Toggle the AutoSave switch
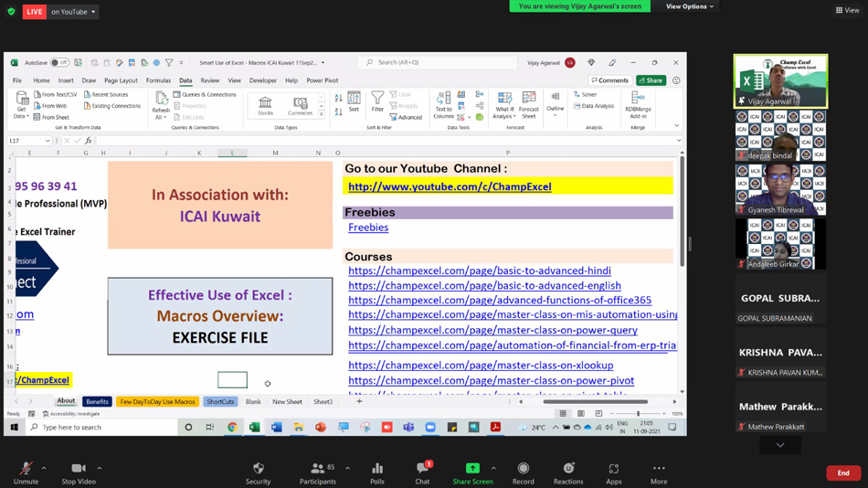The height and width of the screenshot is (488, 868). [59, 62]
